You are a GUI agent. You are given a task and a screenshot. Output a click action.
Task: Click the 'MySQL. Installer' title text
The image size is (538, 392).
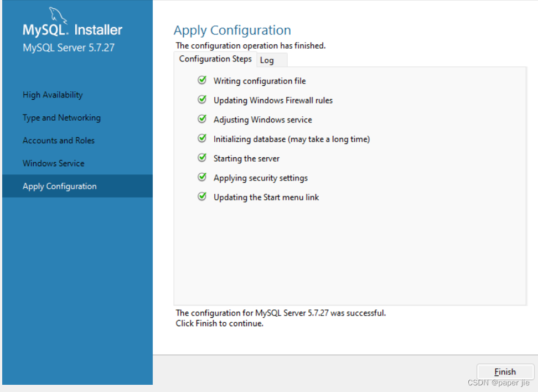pos(72,30)
